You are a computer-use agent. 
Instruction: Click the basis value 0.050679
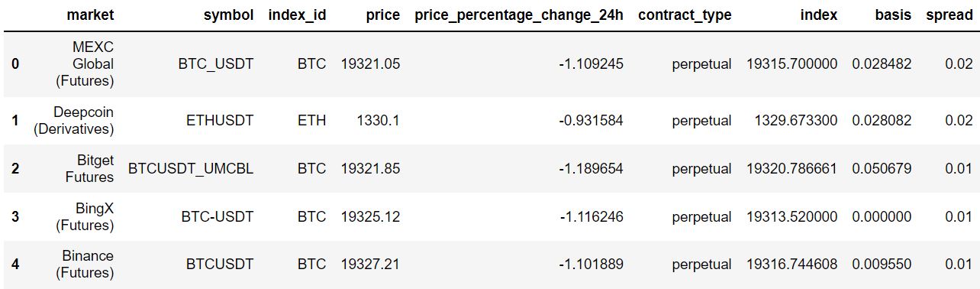pos(882,168)
